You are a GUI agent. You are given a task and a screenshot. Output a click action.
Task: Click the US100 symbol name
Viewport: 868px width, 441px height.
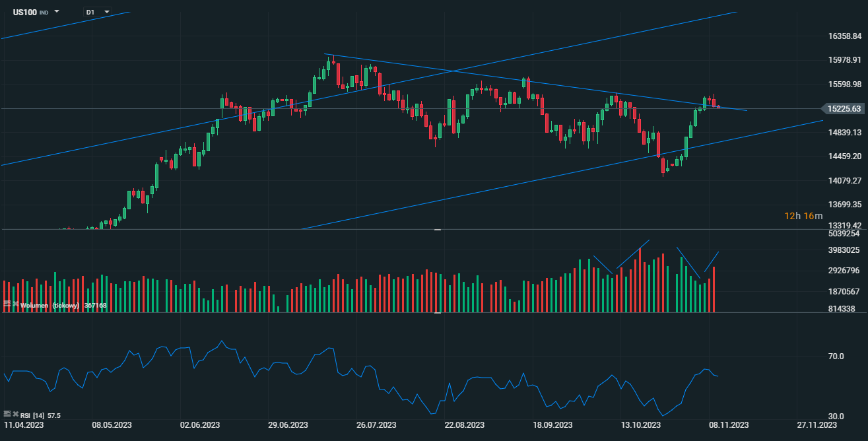(25, 12)
